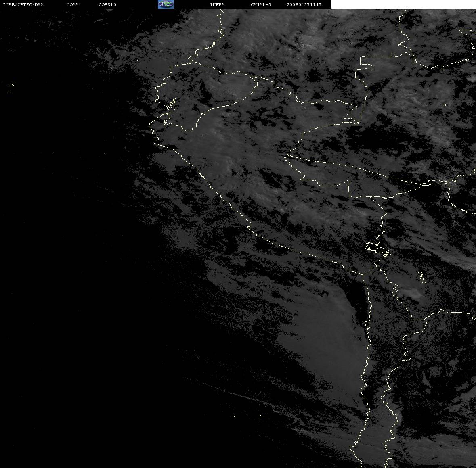This screenshot has width=476, height=468.
Task: Click the 200804271145 timestamp
Action: (x=304, y=4)
